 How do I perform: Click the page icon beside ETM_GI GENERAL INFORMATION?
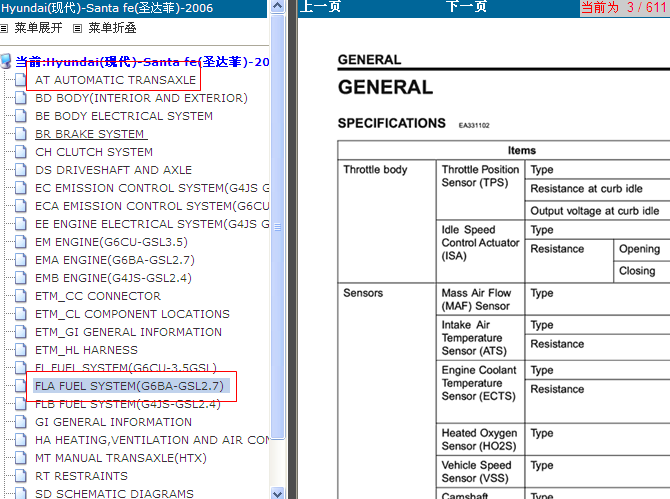pos(21,332)
